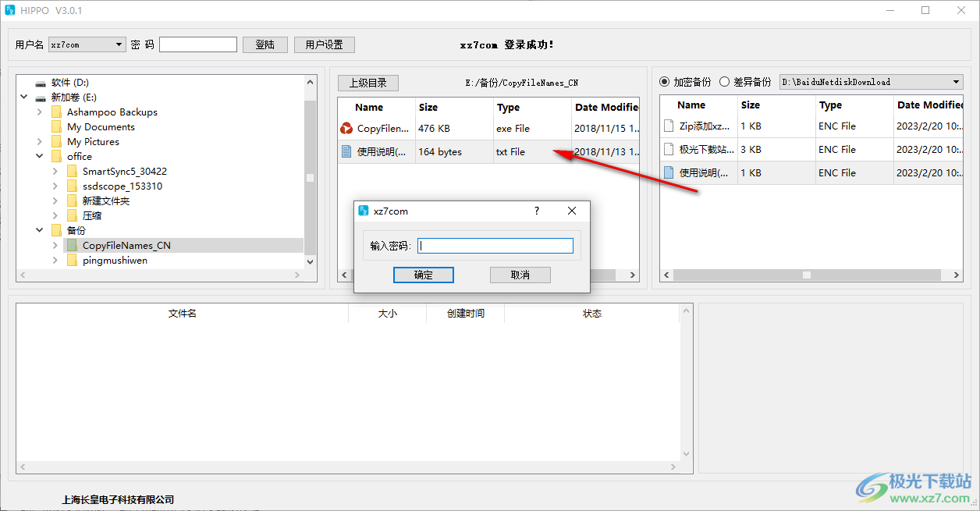980x511 pixels.
Task: Click bottom table scroll down arrow
Action: pos(686,453)
